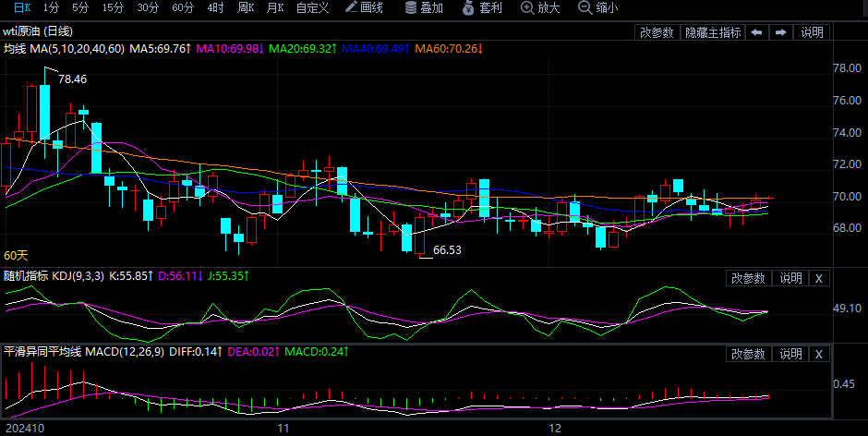The height and width of the screenshot is (436, 868).
Task: Select the 4时 four-hour timeframe
Action: [x=215, y=7]
